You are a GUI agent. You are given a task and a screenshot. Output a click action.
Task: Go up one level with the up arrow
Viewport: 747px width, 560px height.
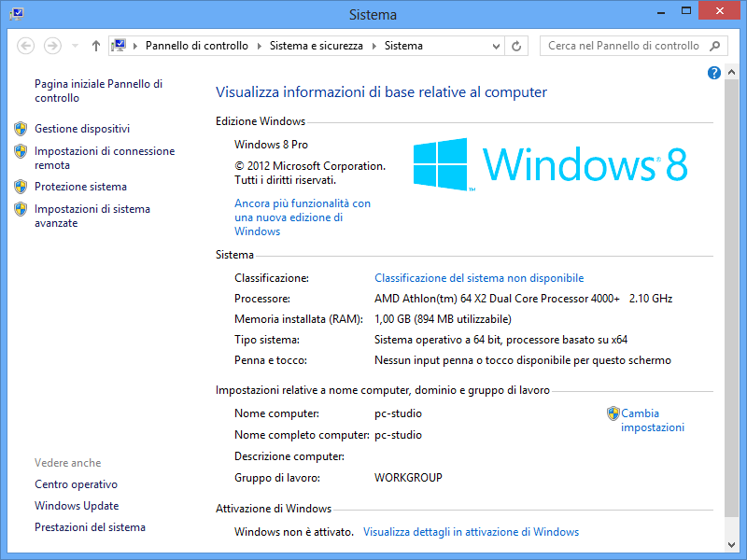[x=96, y=46]
